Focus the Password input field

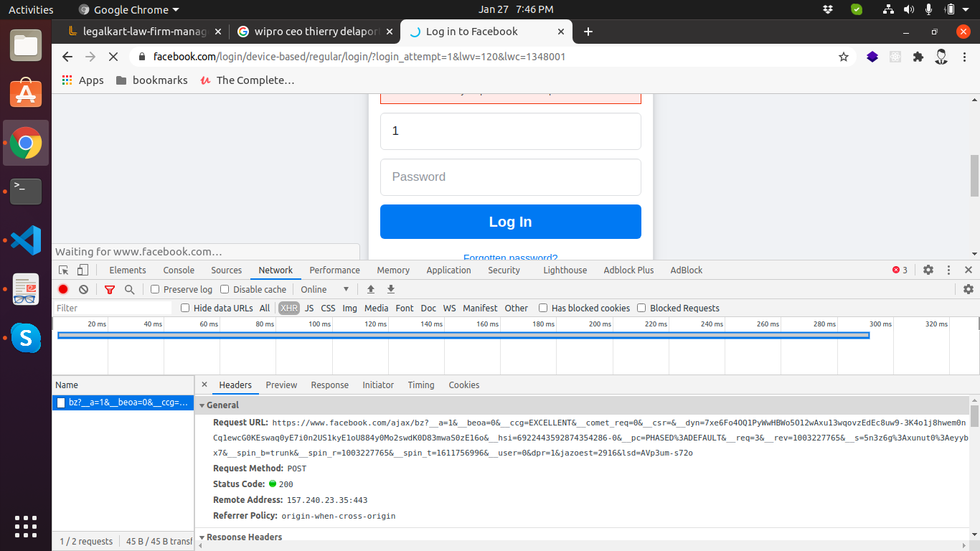510,177
